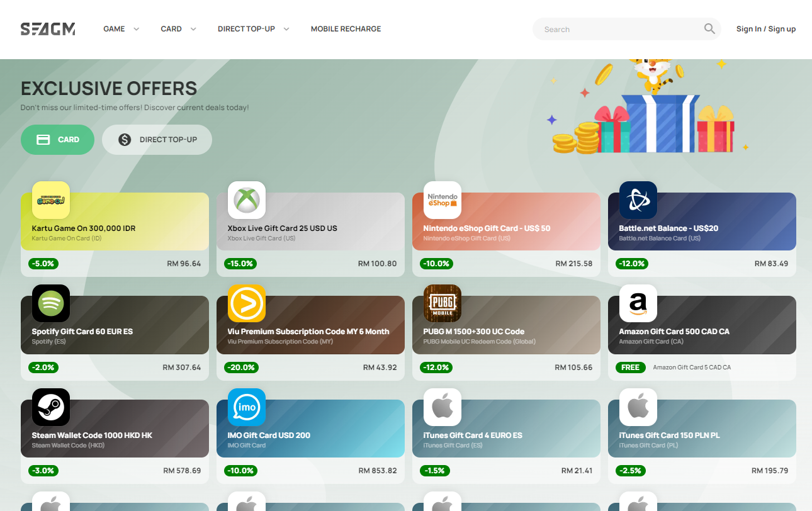Click price RM 307.64
This screenshot has width=812, height=511.
point(182,368)
